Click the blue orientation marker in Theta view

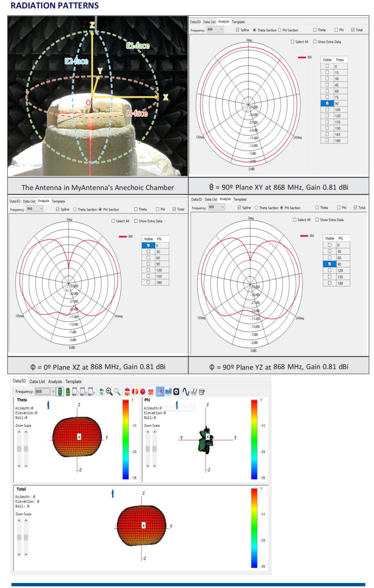(x=48, y=405)
